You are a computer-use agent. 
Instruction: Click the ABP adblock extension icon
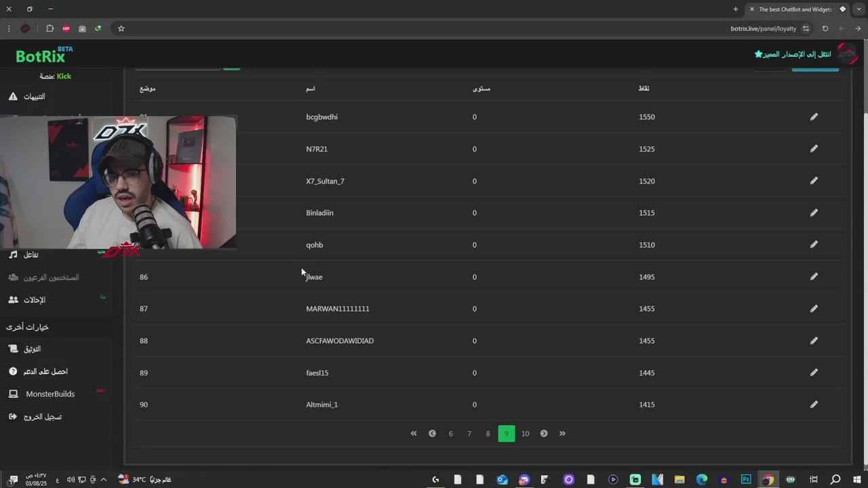66,28
